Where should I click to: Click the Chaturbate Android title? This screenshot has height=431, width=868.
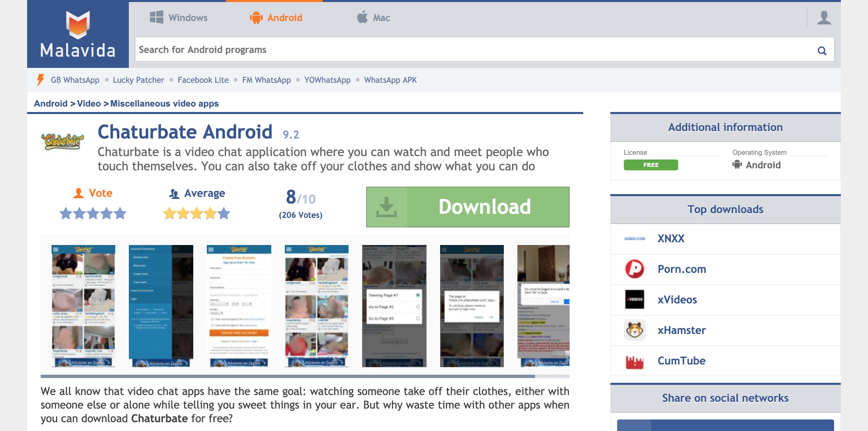pos(185,132)
